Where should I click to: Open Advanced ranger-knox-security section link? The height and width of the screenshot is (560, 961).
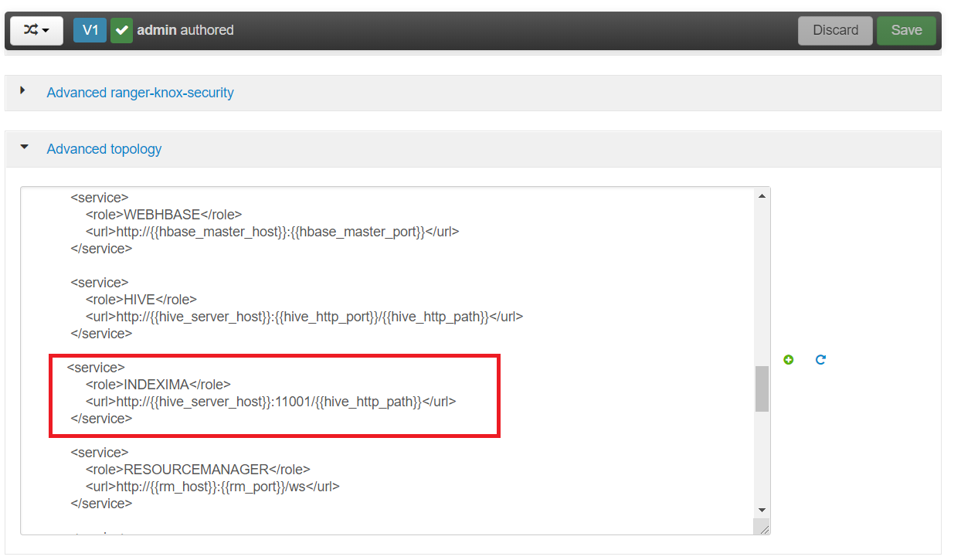140,93
